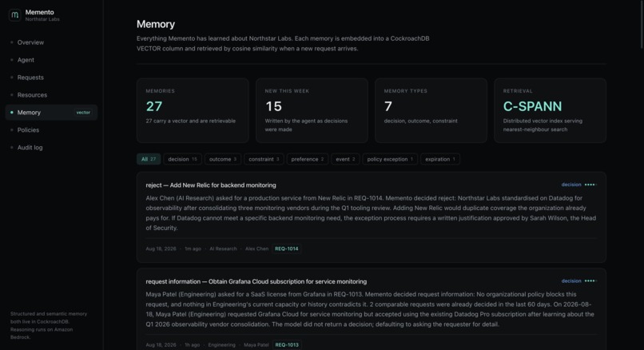Click decision tag on New Relic memory
Image resolution: width=644 pixels, height=350 pixels.
tap(571, 185)
